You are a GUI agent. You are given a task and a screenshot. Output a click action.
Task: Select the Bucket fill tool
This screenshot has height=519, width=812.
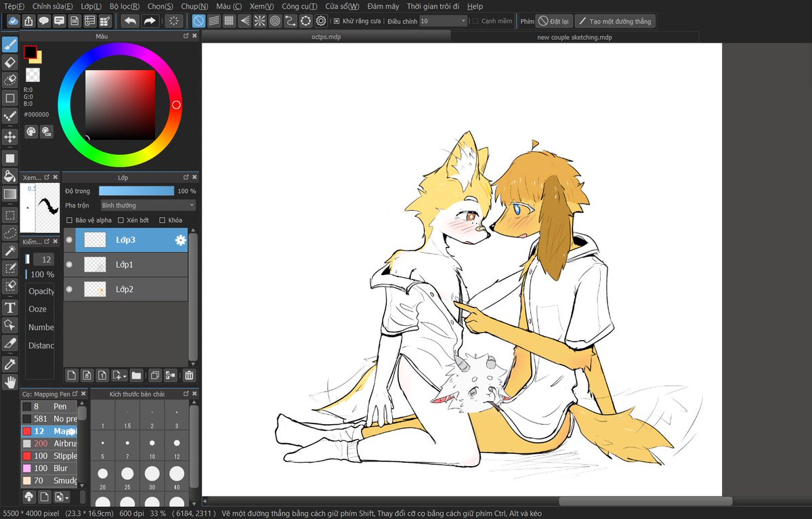pyautogui.click(x=10, y=176)
